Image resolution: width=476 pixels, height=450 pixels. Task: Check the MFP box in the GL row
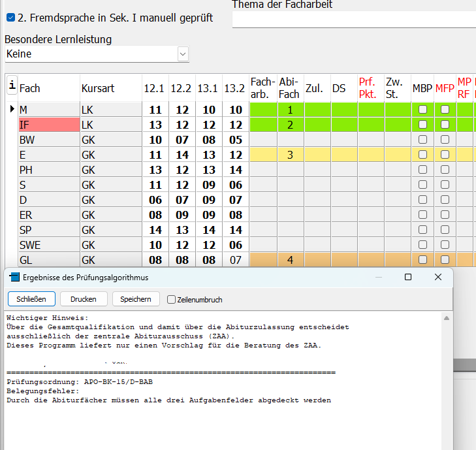click(445, 260)
